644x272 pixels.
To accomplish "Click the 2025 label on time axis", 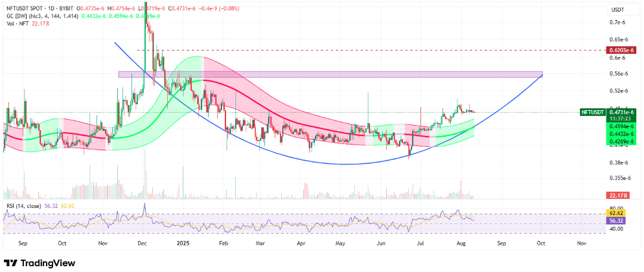I will click(x=182, y=244).
